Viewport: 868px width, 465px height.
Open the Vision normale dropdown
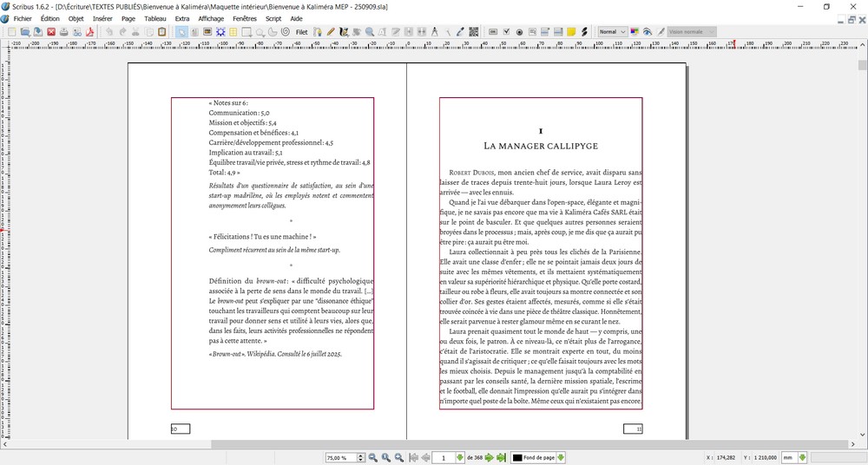[692, 31]
